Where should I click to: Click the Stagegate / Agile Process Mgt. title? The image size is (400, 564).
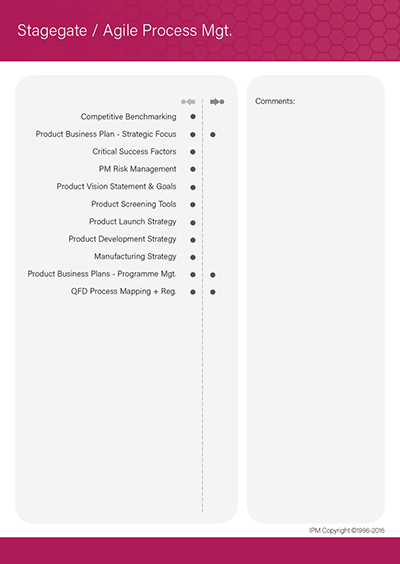pos(124,31)
